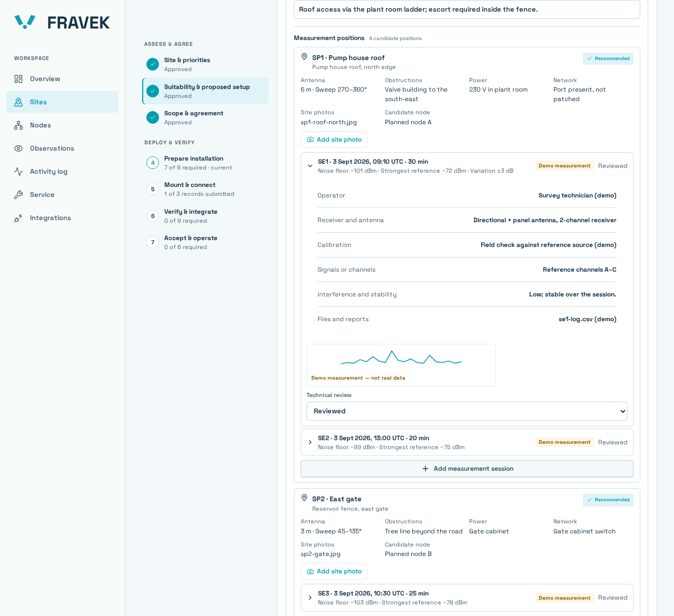Screen dimensions: 674x616
Task: Click the sp1-roof-north.jpg file name
Action: (329, 122)
